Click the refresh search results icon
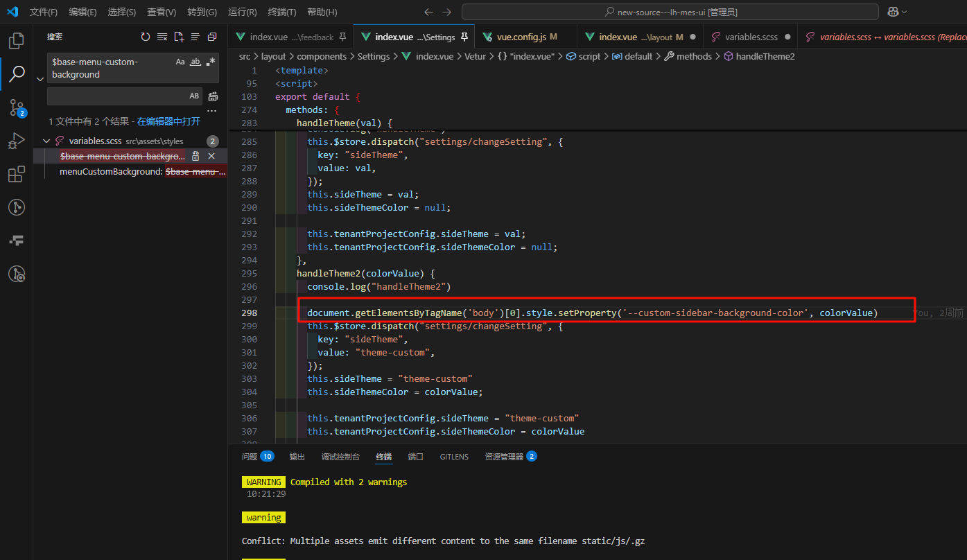This screenshot has width=967, height=560. 146,37
